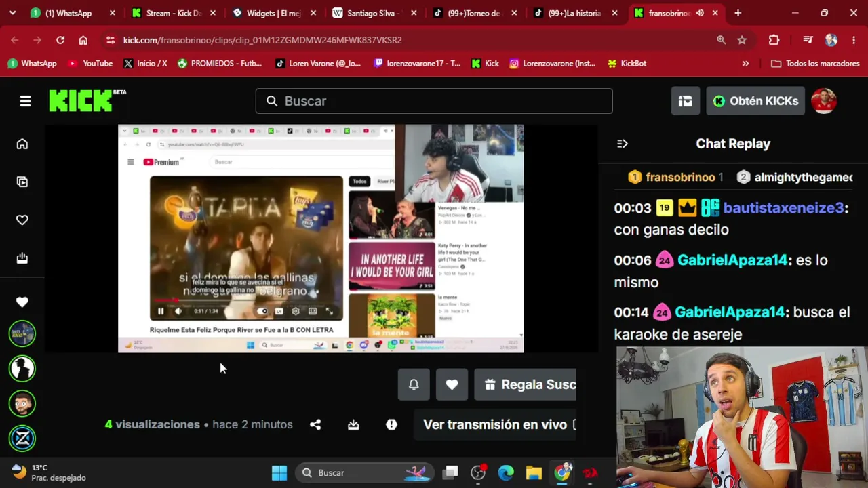
Task: Switch to the Torneo de TikTok tab
Action: (x=475, y=13)
